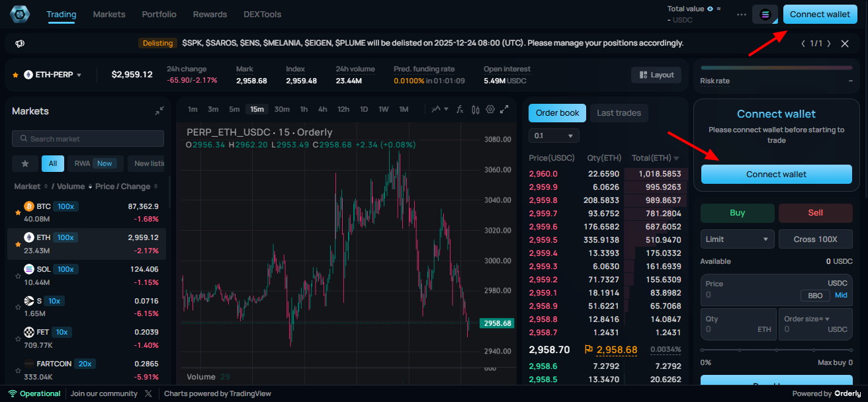Screen dimensions: 868x402
Task: Click the top header Connect wallet button
Action: [820, 15]
